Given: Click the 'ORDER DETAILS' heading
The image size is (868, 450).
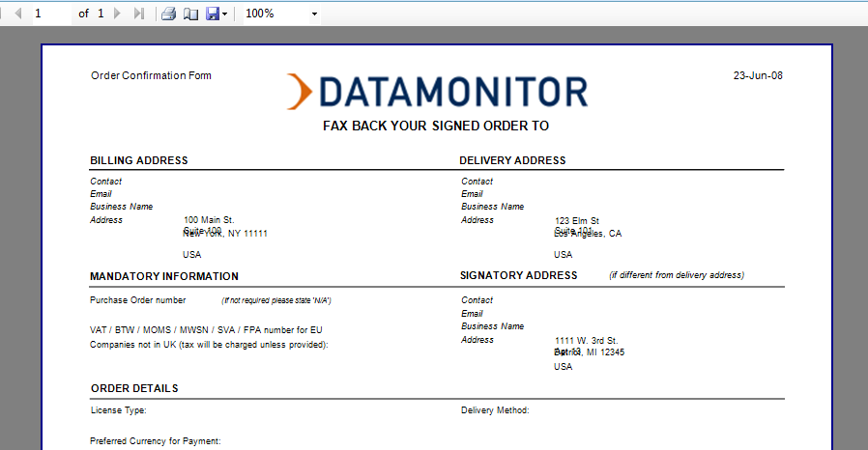Looking at the screenshot, I should (134, 388).
